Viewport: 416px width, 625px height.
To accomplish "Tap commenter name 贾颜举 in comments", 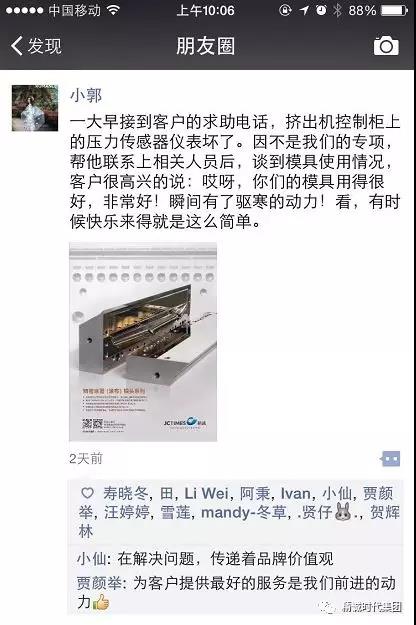I will [x=99, y=584].
